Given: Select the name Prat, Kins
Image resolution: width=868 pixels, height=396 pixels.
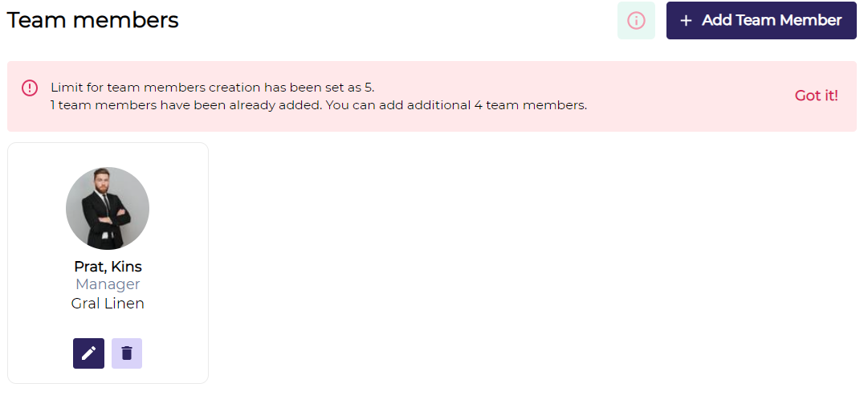Looking at the screenshot, I should coord(108,267).
